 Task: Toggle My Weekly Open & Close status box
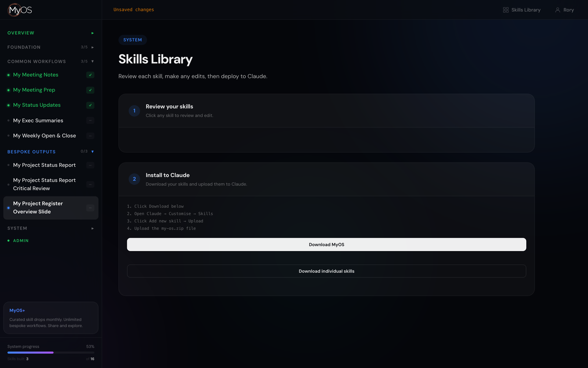point(90,136)
